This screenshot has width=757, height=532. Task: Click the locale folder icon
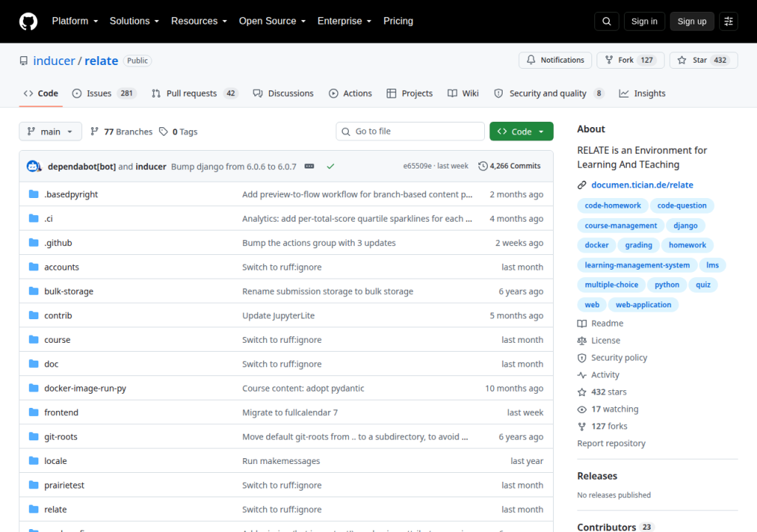pyautogui.click(x=33, y=460)
